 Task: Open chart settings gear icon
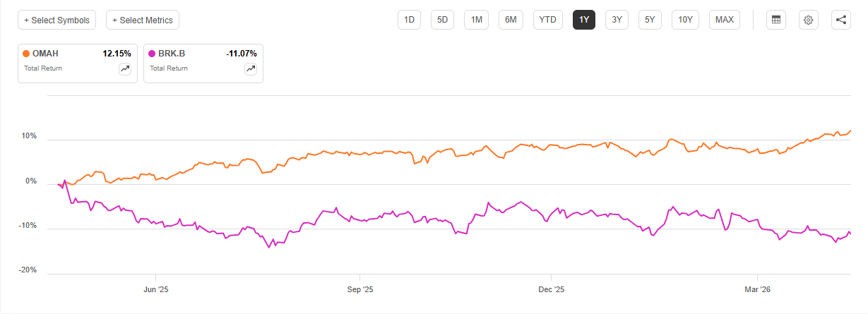pyautogui.click(x=809, y=20)
